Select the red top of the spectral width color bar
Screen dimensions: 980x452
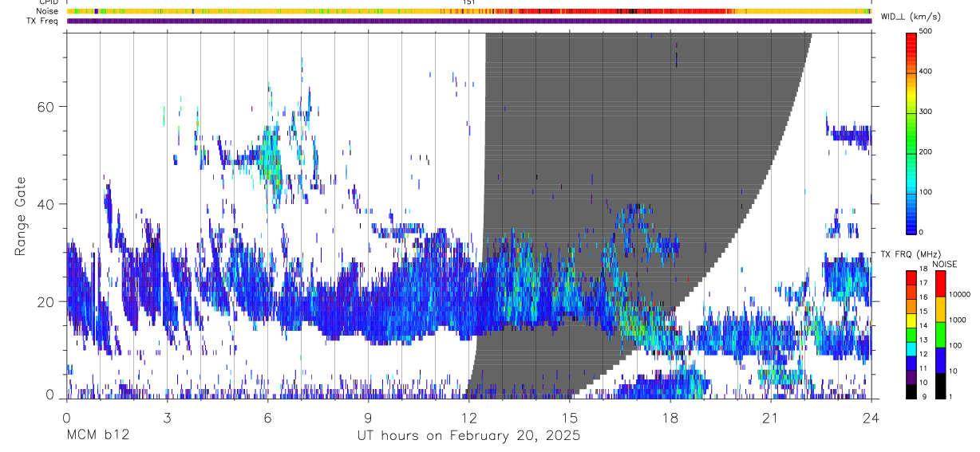[911, 41]
